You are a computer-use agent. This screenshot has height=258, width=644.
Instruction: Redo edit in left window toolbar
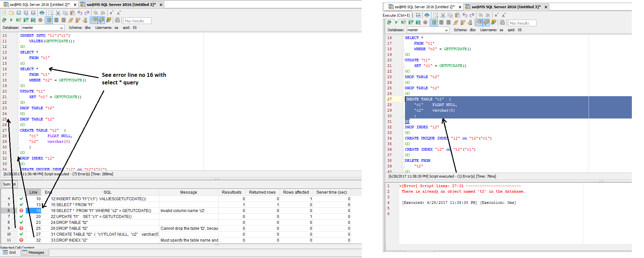click(x=87, y=13)
